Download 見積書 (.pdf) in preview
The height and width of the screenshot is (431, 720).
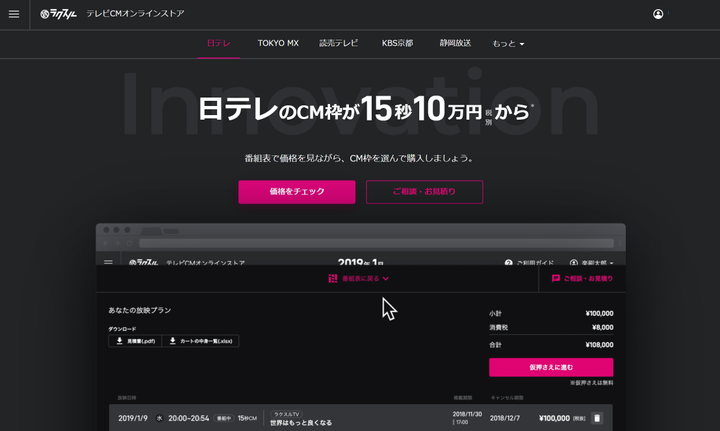coord(135,341)
